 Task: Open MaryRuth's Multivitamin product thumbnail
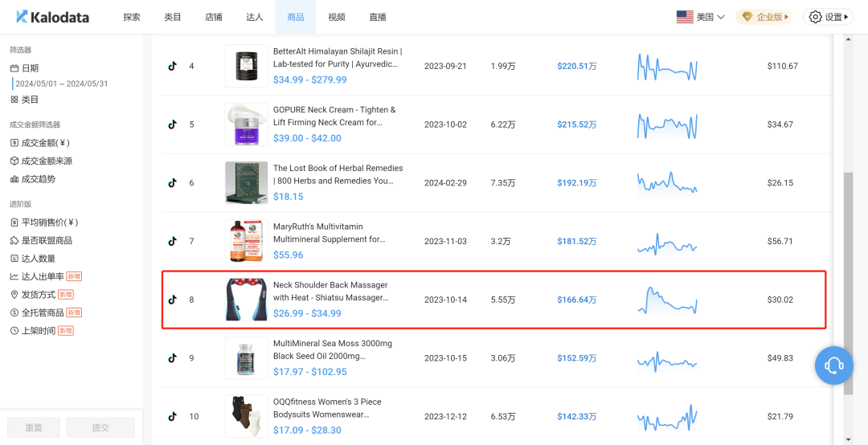(x=247, y=241)
